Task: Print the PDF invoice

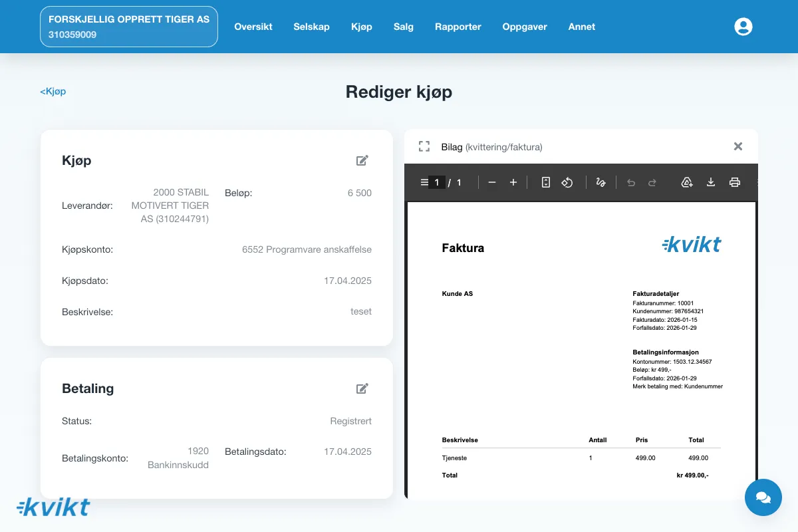Action: click(x=735, y=182)
